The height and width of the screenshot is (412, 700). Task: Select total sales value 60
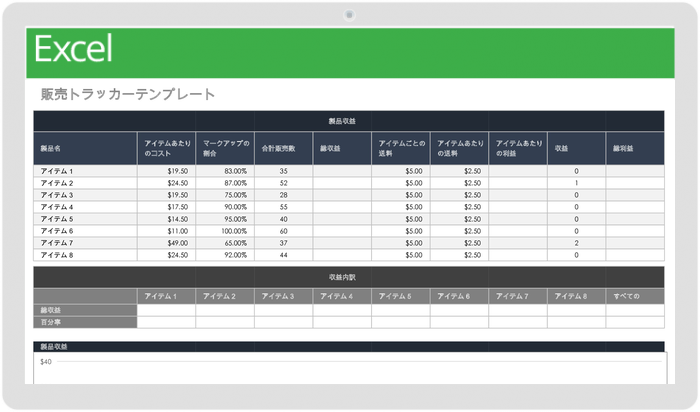(x=283, y=231)
